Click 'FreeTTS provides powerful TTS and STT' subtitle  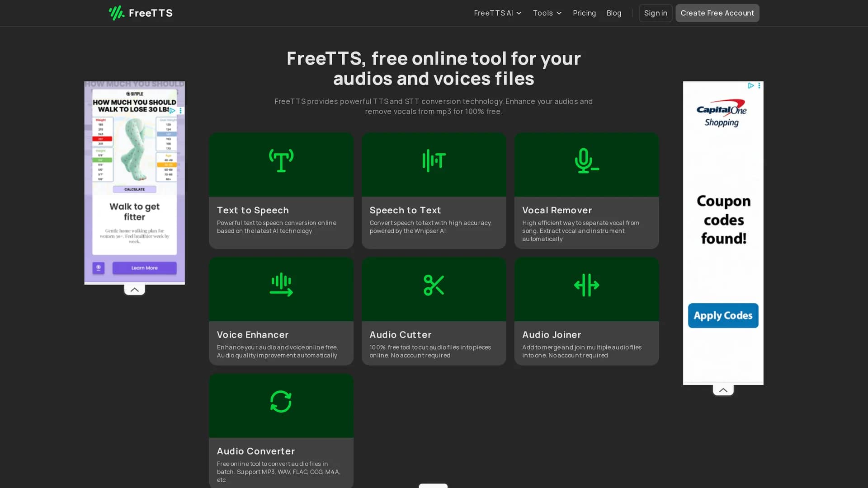coord(434,106)
